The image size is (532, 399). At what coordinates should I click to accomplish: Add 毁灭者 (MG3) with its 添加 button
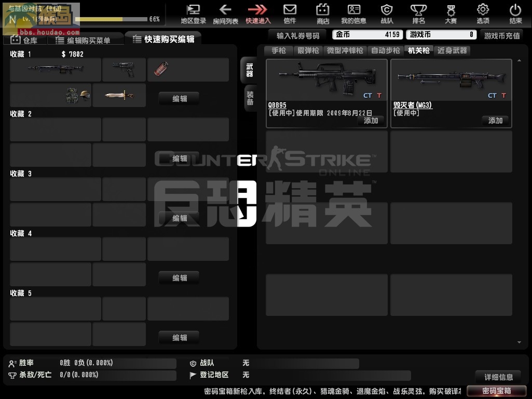click(495, 121)
